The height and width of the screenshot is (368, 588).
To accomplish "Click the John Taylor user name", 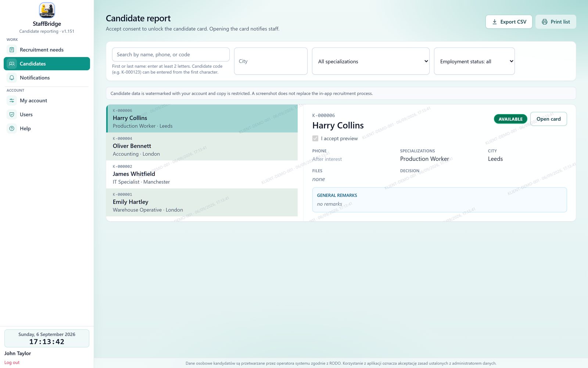I will 18,353.
